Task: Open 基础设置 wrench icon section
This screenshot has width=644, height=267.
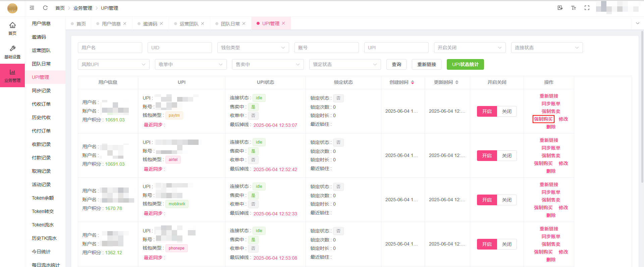Action: pyautogui.click(x=12, y=52)
